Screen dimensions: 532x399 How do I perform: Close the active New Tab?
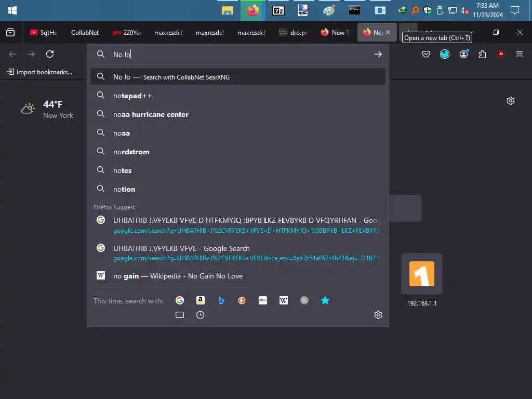pos(388,32)
